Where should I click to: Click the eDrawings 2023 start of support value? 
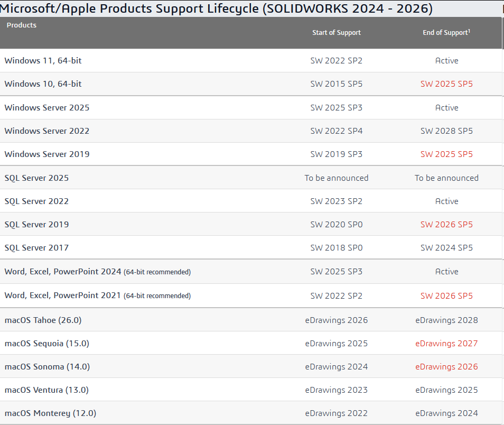(x=336, y=390)
